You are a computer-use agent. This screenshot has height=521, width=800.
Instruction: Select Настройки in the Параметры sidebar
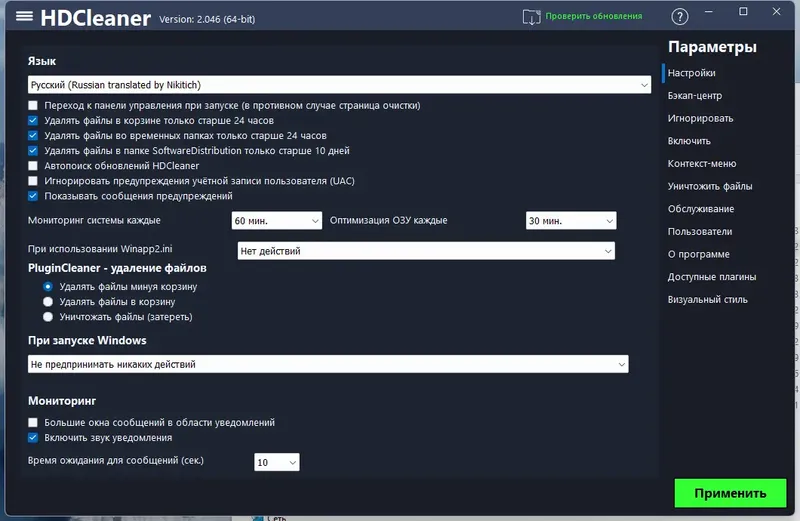click(x=691, y=73)
